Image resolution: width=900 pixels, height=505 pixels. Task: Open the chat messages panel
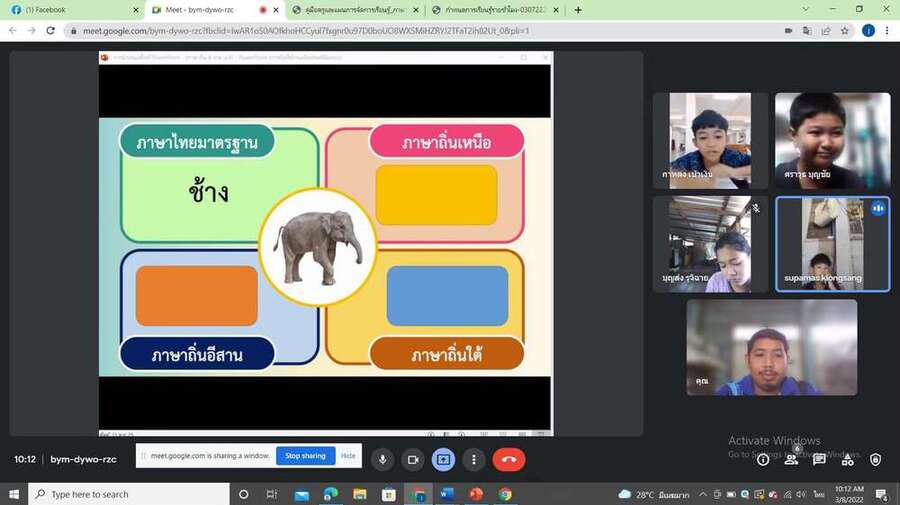[x=819, y=459]
